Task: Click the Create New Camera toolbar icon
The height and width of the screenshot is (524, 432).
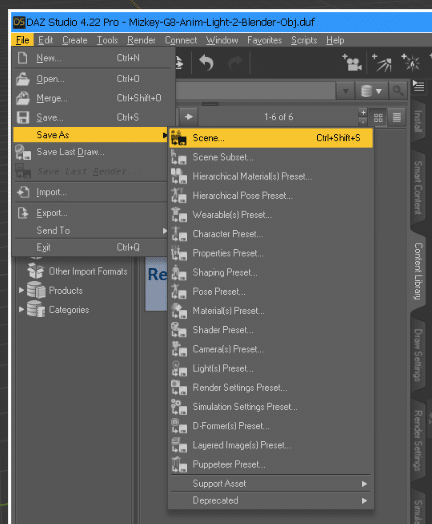Action: pos(352,62)
